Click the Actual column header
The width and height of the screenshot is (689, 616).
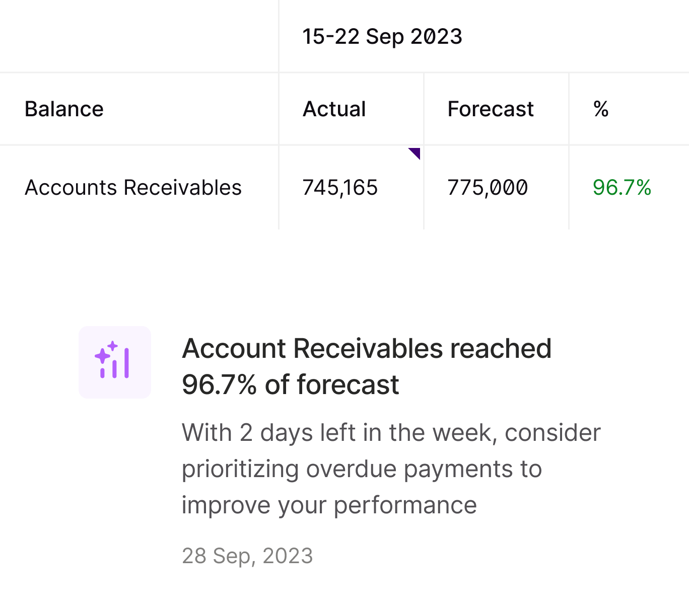point(334,109)
